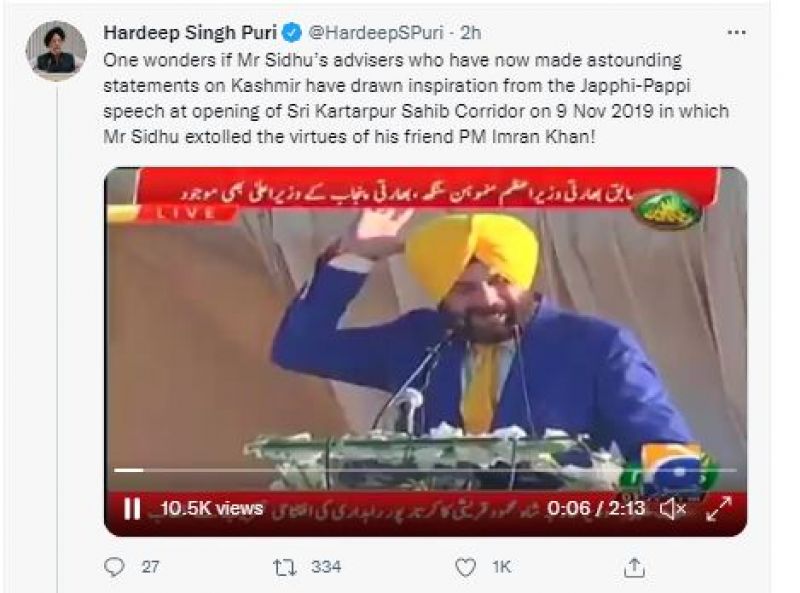Like the tweet with the heart icon
800x593 pixels.
(x=465, y=567)
